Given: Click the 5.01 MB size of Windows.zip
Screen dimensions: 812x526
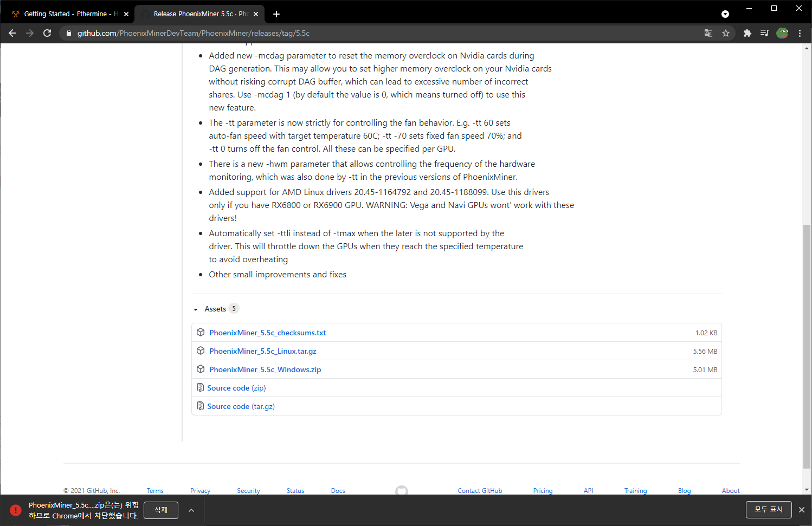Looking at the screenshot, I should pyautogui.click(x=705, y=370).
